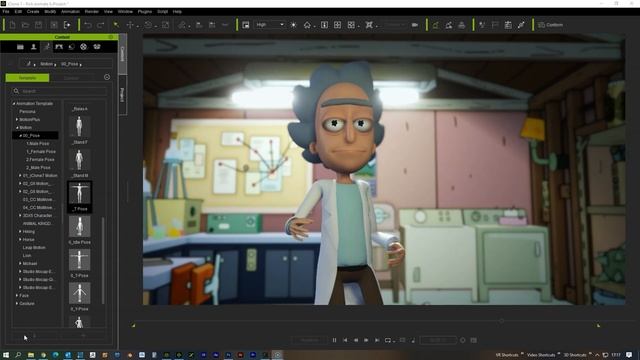This screenshot has height=360, width=640.
Task: Click the content thumbnail list scrollbar
Action: tap(103, 260)
